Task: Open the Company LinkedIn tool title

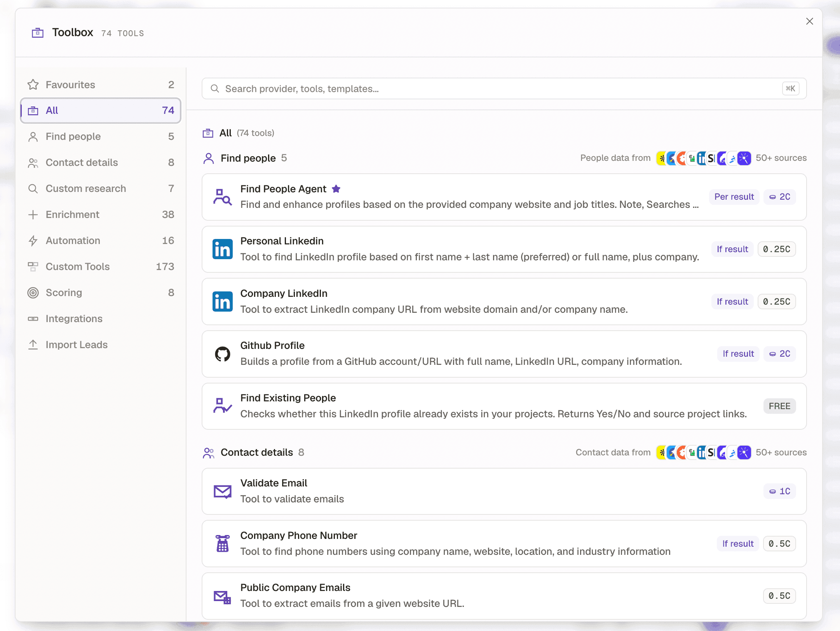Action: (284, 293)
